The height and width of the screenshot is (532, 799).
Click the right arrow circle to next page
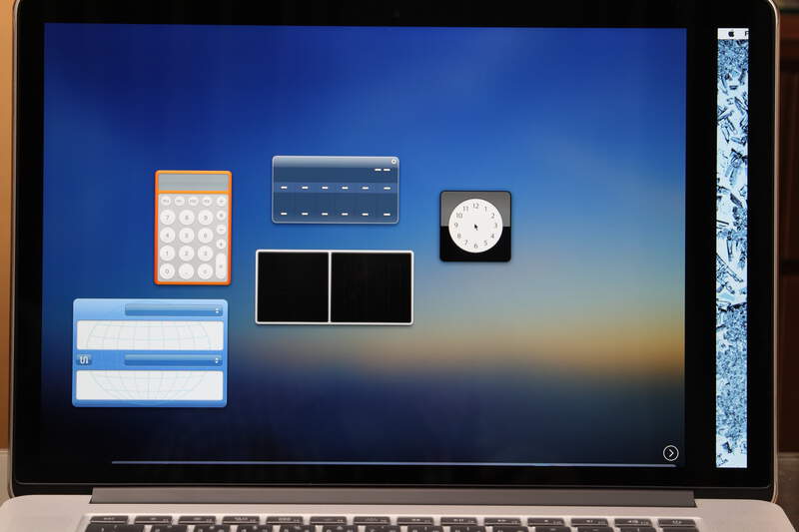[670, 453]
